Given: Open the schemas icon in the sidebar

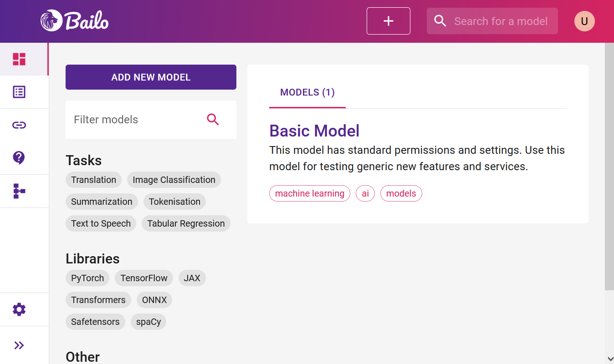Looking at the screenshot, I should 19,191.
